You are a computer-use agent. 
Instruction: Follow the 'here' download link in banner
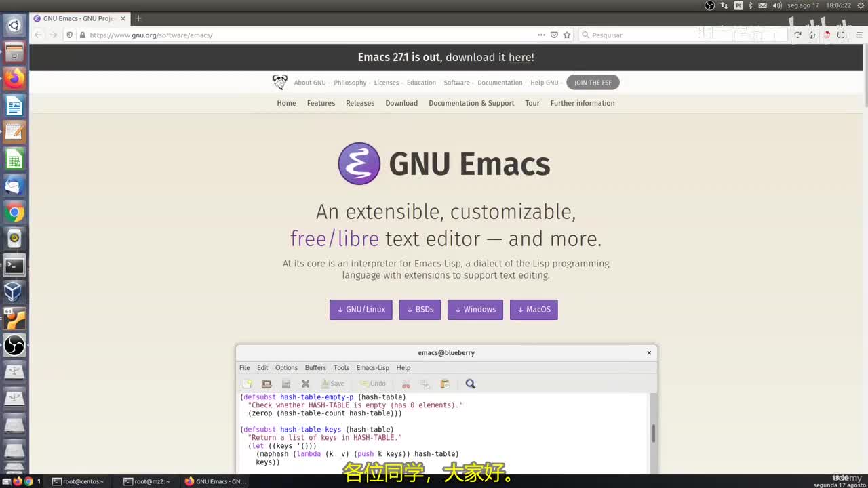520,58
